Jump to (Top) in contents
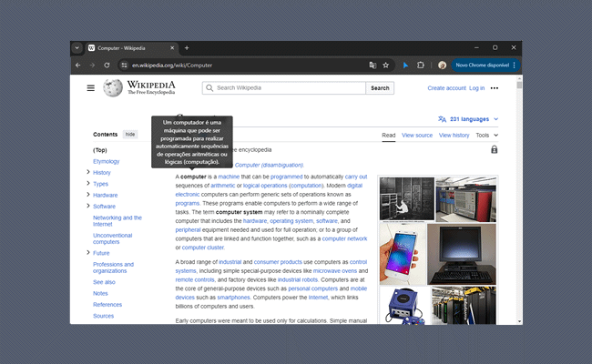 tap(100, 150)
